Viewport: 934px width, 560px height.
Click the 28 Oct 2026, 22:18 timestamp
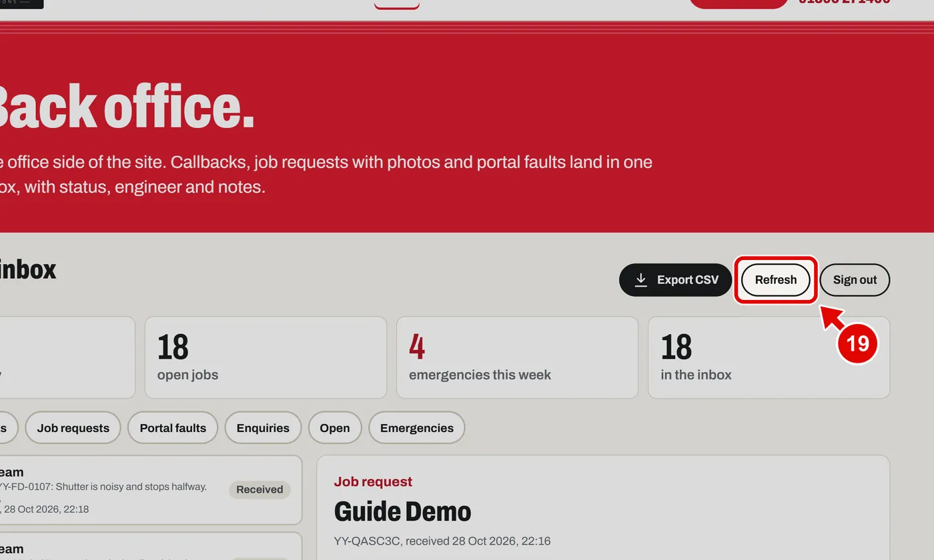click(46, 509)
